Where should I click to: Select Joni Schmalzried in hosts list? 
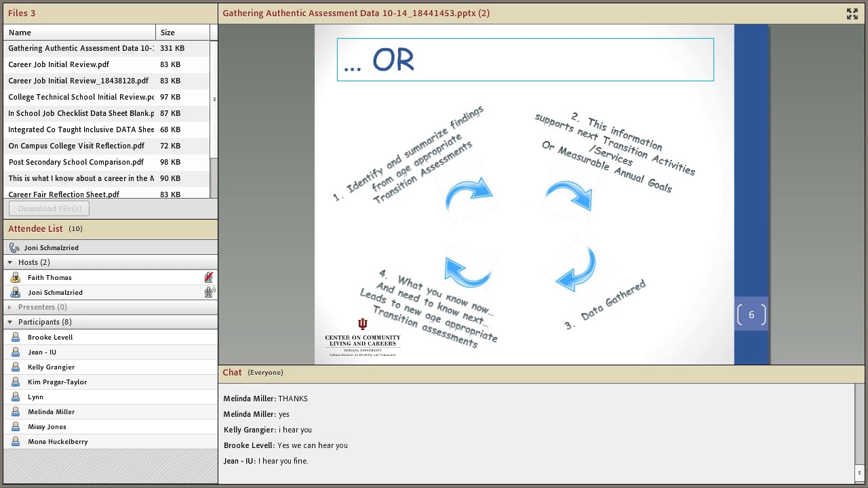(110, 292)
